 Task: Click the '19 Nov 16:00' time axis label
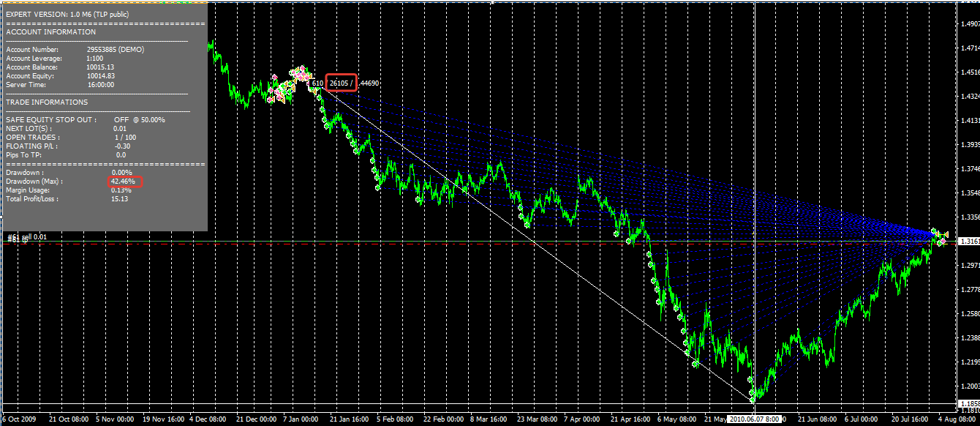(x=163, y=419)
